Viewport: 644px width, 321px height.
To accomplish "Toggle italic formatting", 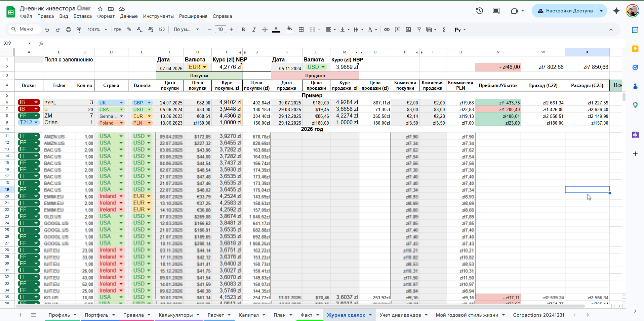I will (x=254, y=30).
